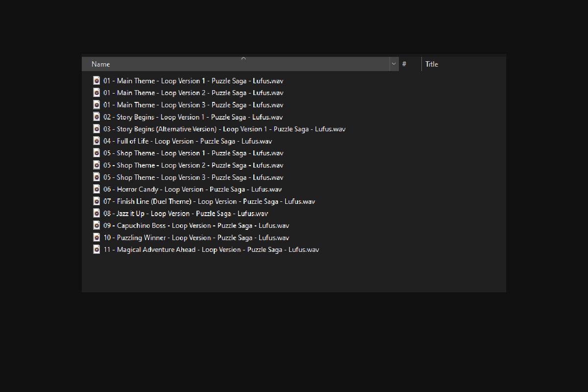Click the file icon next to Full of Life
This screenshot has width=588, height=392.
point(97,141)
